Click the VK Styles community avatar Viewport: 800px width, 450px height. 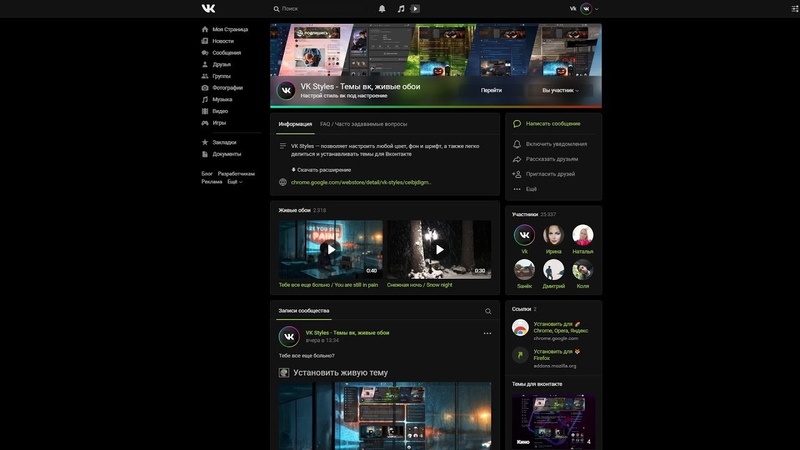point(286,90)
